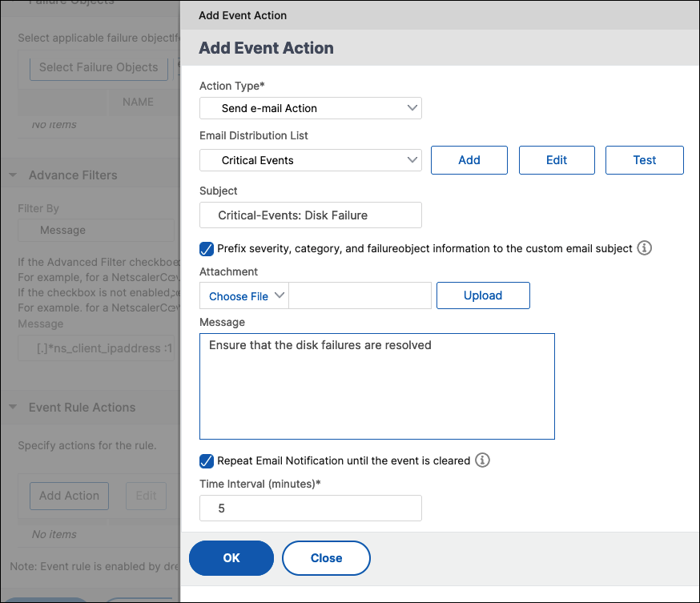Image resolution: width=700 pixels, height=603 pixels.
Task: Click the Upload button
Action: click(x=483, y=295)
